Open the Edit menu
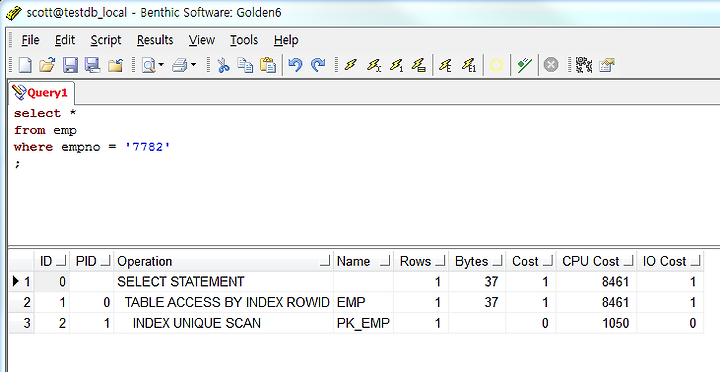Viewport: 720px width, 372px height. click(65, 40)
